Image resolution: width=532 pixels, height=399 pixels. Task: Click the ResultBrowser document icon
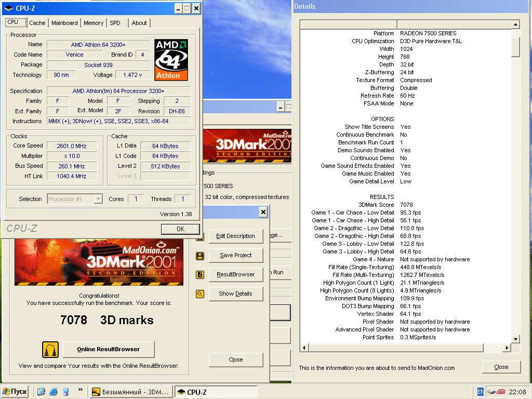coord(200,275)
